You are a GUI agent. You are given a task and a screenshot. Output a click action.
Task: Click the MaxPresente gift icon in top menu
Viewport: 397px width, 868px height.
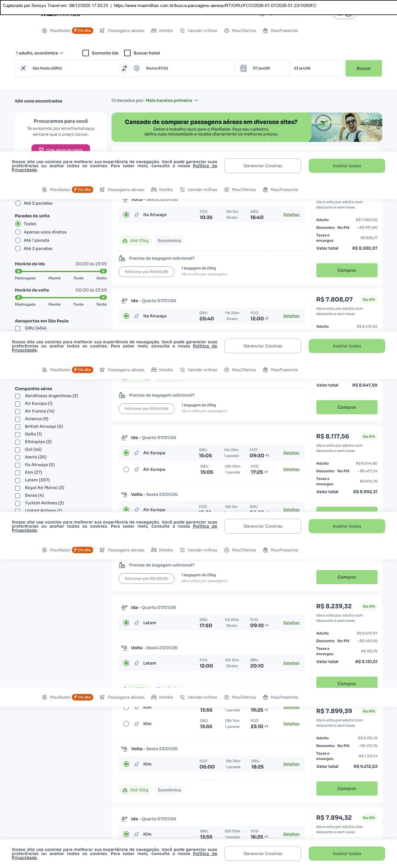(265, 31)
